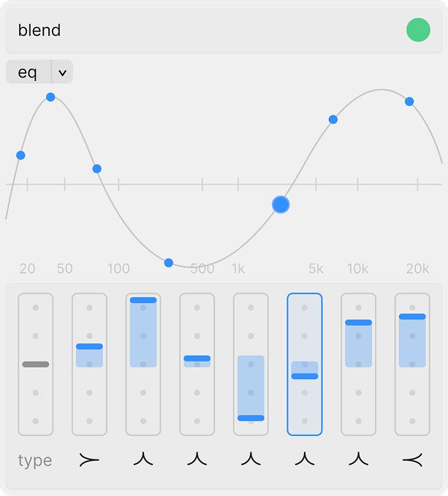Select the large EQ node on curve
The width and height of the screenshot is (448, 496).
[281, 205]
